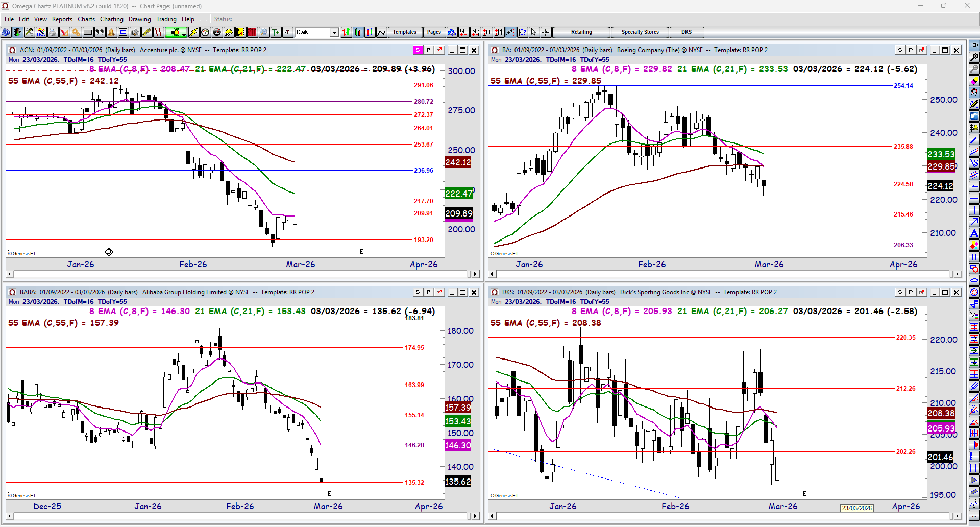Screen dimensions: 980x527
Task: Click the Templates button
Action: (405, 32)
